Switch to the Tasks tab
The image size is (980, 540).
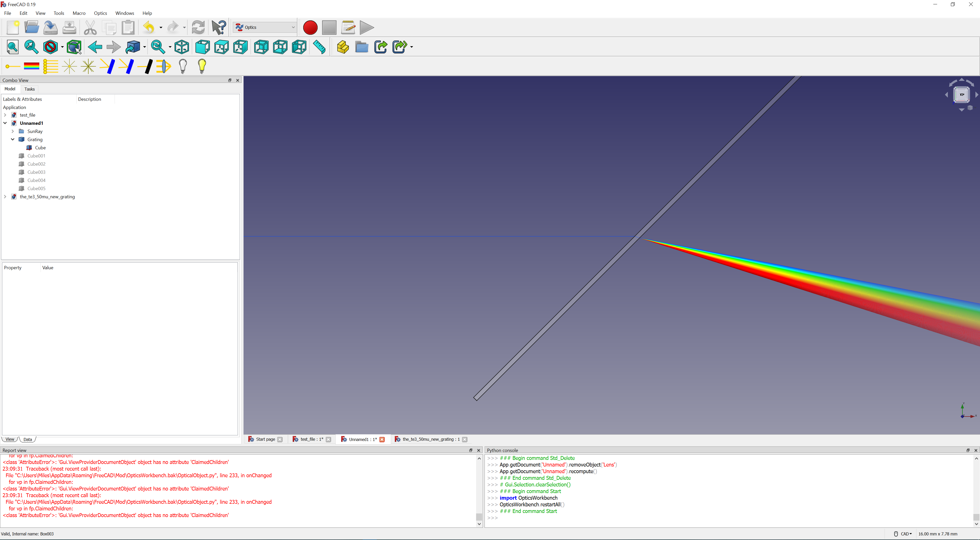[29, 89]
